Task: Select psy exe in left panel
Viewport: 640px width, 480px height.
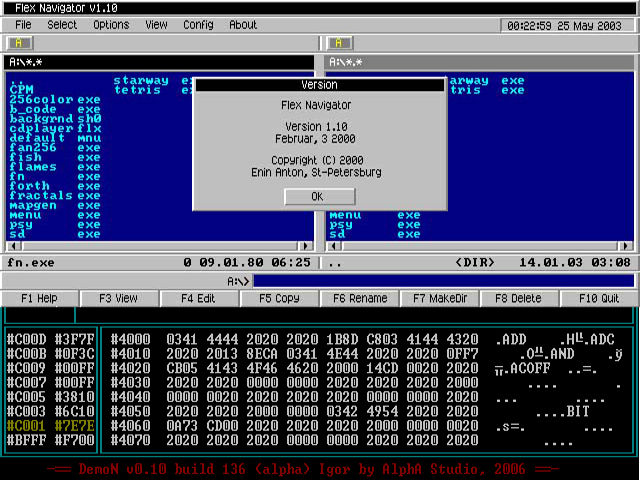Action: [55, 224]
